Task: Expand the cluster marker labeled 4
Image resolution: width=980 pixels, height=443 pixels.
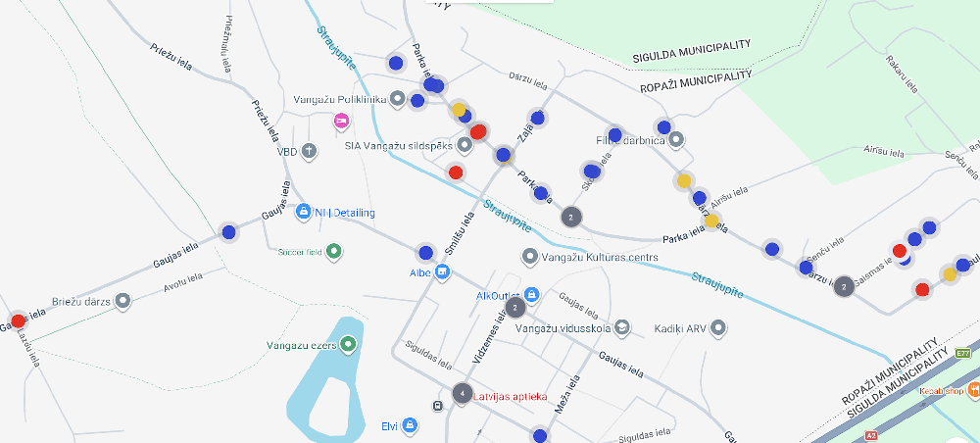Action: tap(462, 393)
